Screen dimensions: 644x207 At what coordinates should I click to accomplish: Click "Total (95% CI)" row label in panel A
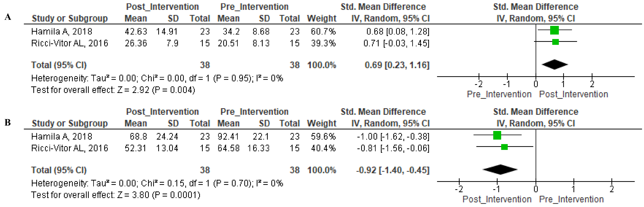59,65
